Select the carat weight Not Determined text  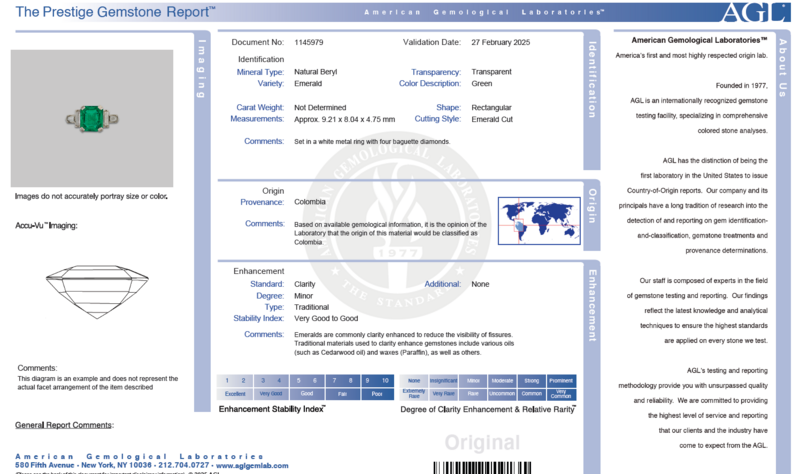[x=320, y=108]
